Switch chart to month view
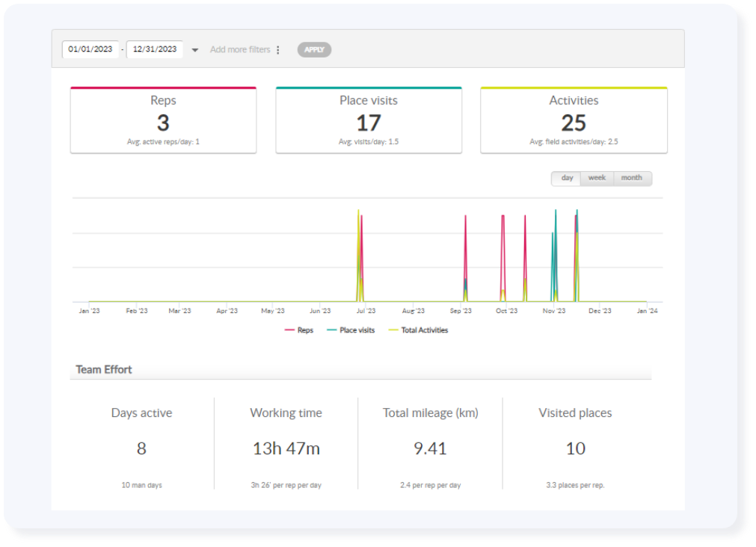This screenshot has width=756, height=547. coord(632,179)
